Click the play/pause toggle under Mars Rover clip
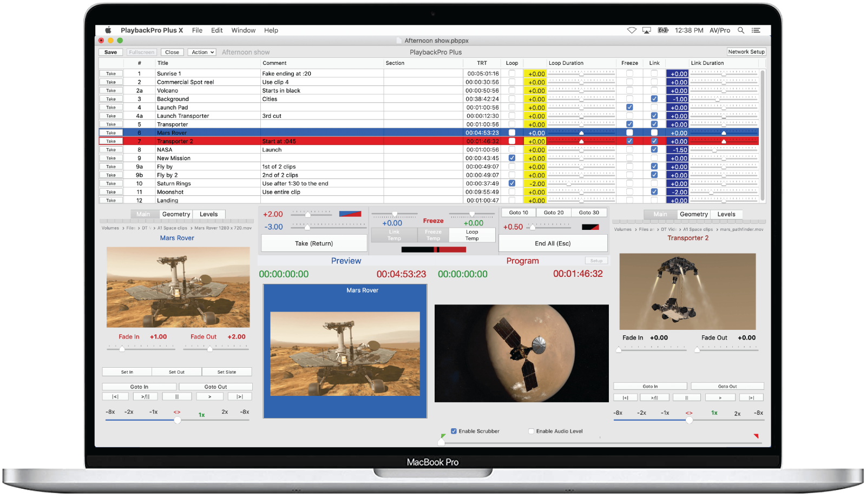 pyautogui.click(x=145, y=396)
